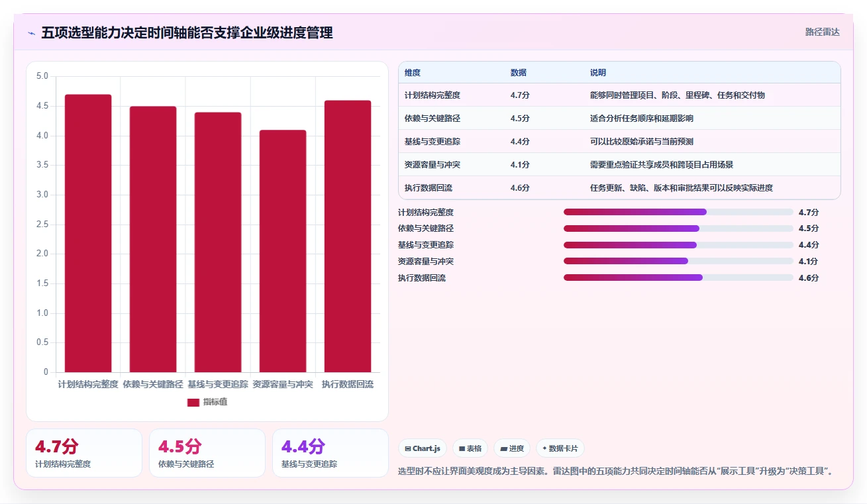Select table cell 依赖与关键路径 in 维度 column

[x=433, y=119]
